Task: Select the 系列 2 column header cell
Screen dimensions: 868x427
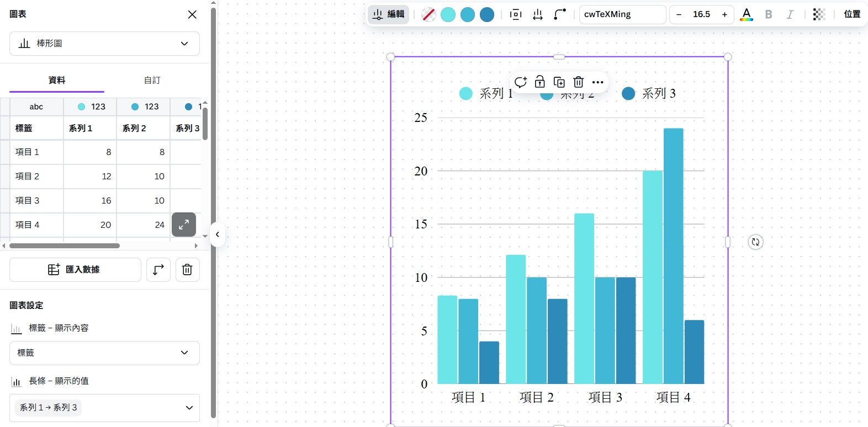Action: (143, 128)
